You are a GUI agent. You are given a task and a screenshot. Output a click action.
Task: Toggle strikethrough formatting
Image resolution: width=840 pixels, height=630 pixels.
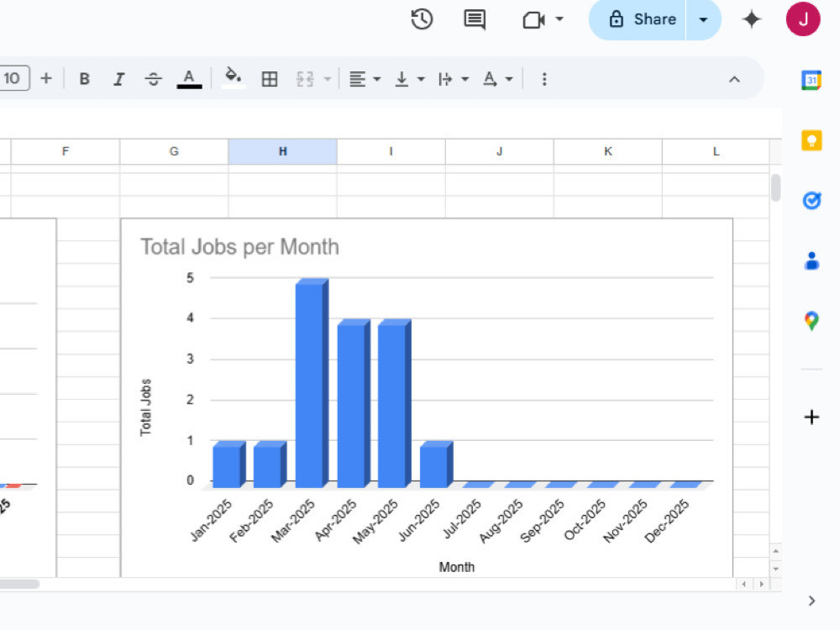point(153,79)
